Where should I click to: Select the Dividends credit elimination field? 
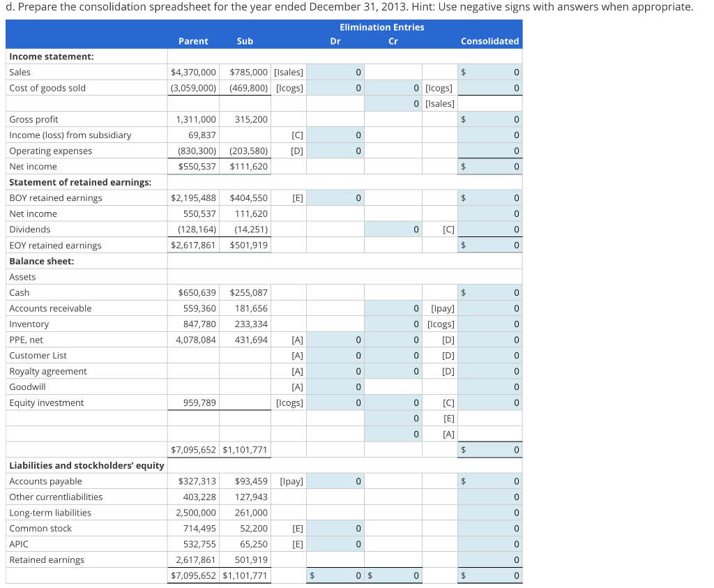[x=393, y=229]
